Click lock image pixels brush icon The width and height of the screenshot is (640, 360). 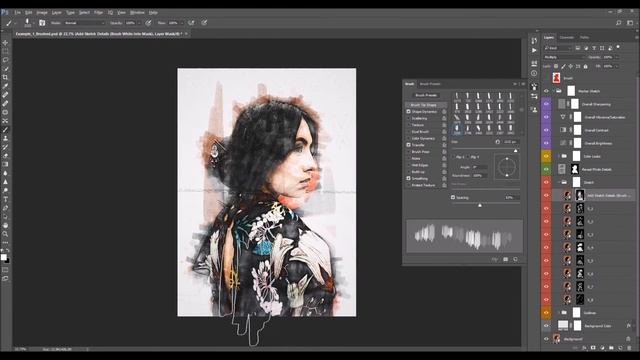(x=563, y=66)
